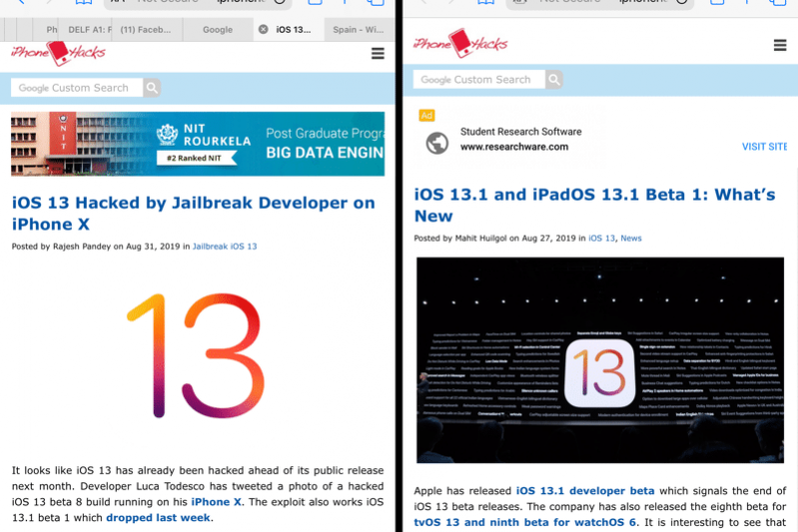Screen dimensions: 798x532
Task: Open hamburger menu in right pane
Action: coord(780,46)
